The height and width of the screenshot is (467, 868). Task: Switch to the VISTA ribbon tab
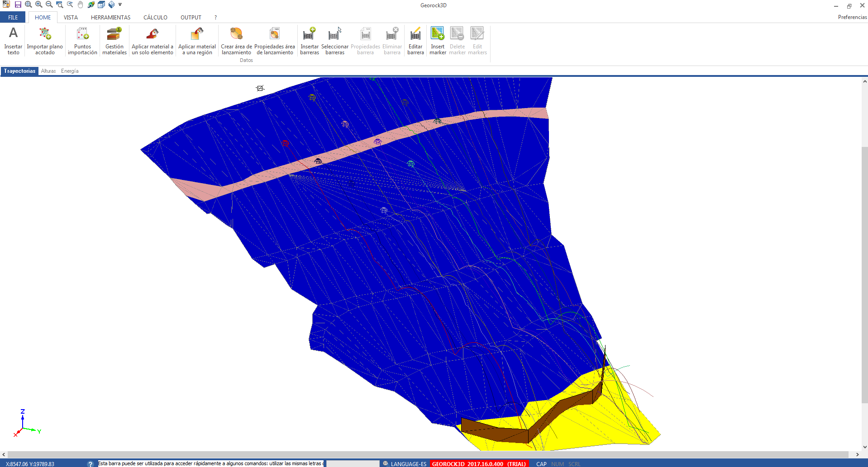click(x=71, y=18)
